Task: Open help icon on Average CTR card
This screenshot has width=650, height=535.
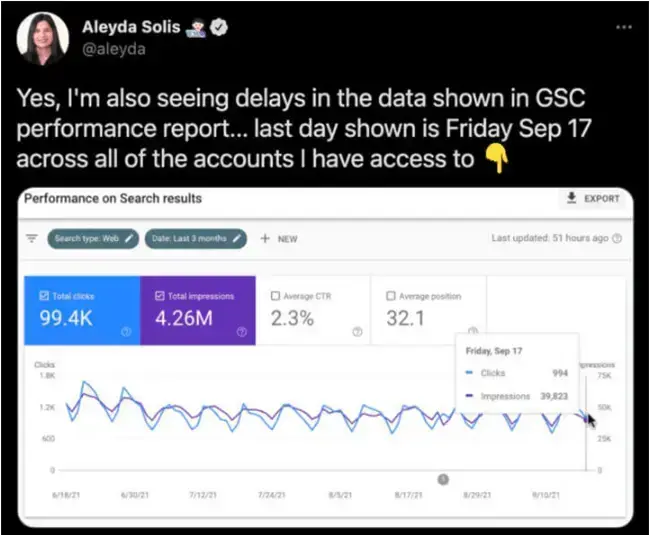Action: tap(357, 333)
